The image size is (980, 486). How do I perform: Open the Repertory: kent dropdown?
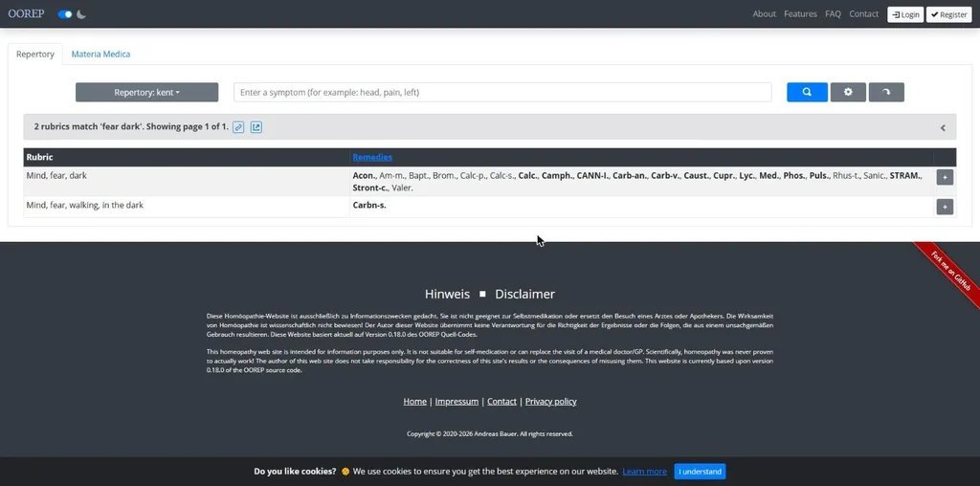146,93
